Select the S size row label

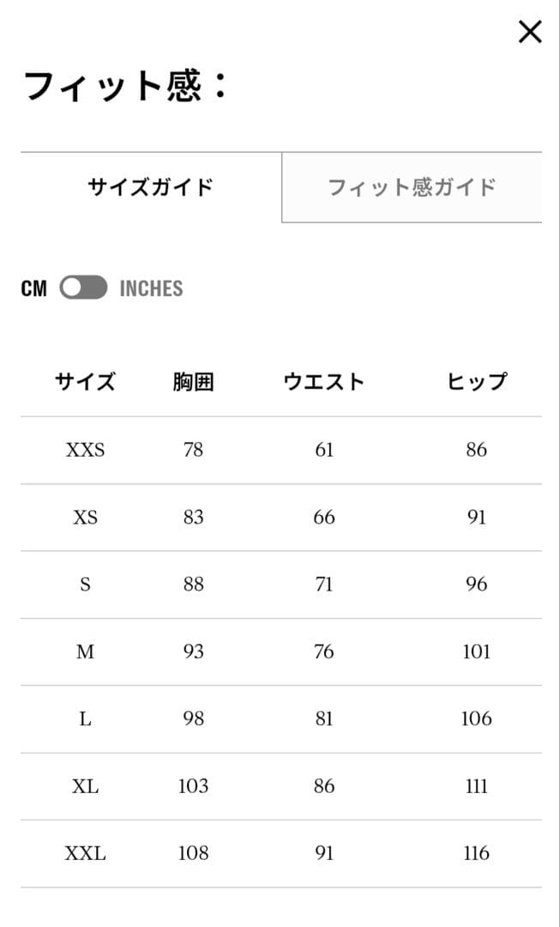pyautogui.click(x=85, y=585)
